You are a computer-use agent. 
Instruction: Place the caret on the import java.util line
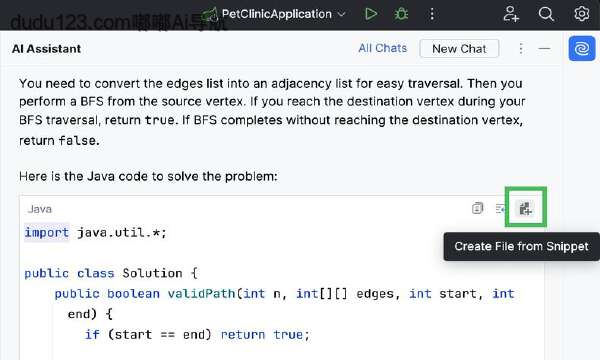click(95, 232)
